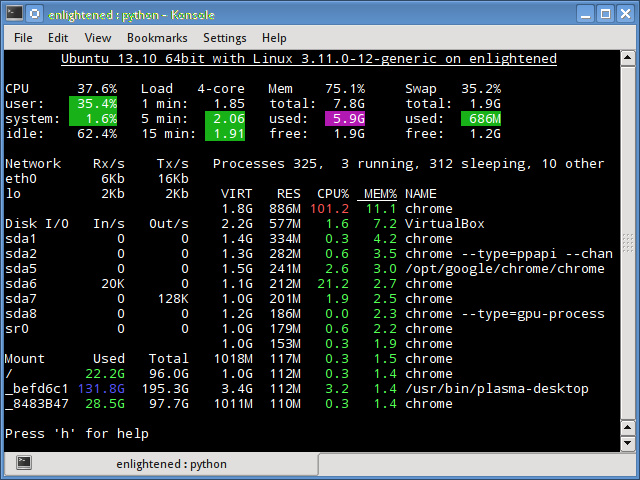Click the terminal icon on the session tab
The image size is (640, 480).
point(24,463)
